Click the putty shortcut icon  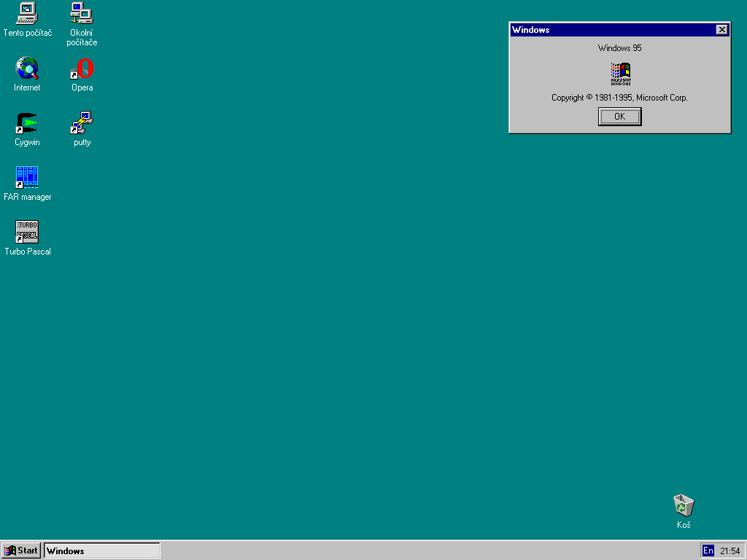[x=82, y=123]
